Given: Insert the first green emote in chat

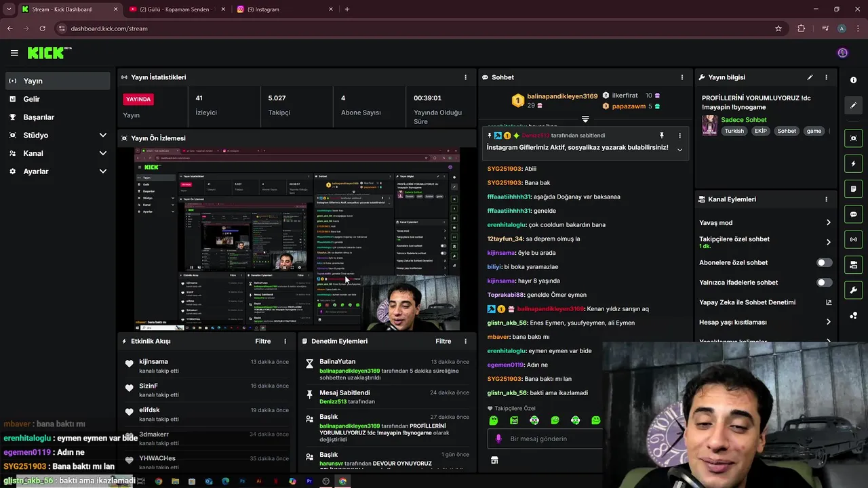Looking at the screenshot, I should coord(494,420).
